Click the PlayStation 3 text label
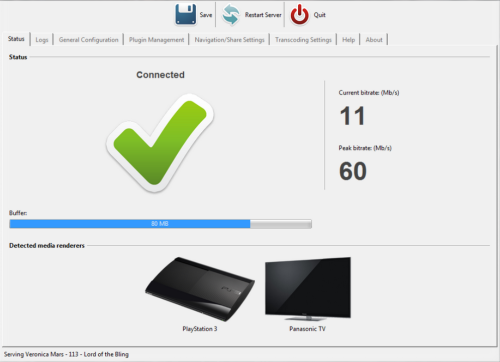The image size is (500, 362). 200,329
